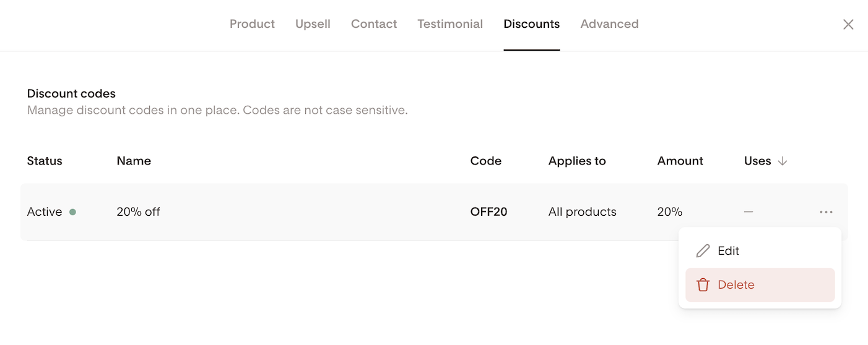Open the Advanced tab
This screenshot has width=868, height=345.
(x=609, y=24)
